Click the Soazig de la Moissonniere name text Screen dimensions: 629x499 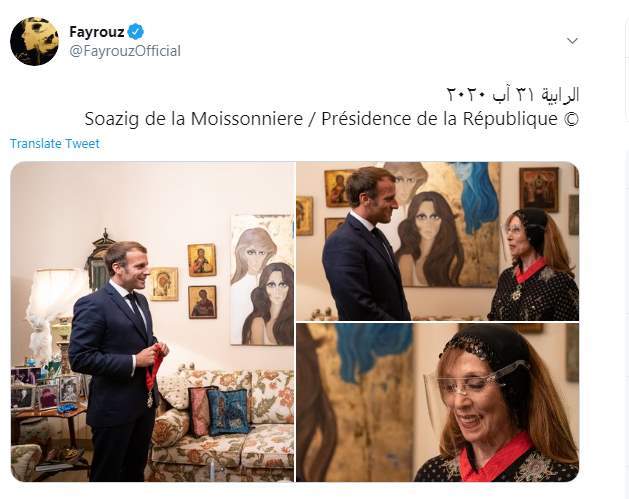coord(193,119)
